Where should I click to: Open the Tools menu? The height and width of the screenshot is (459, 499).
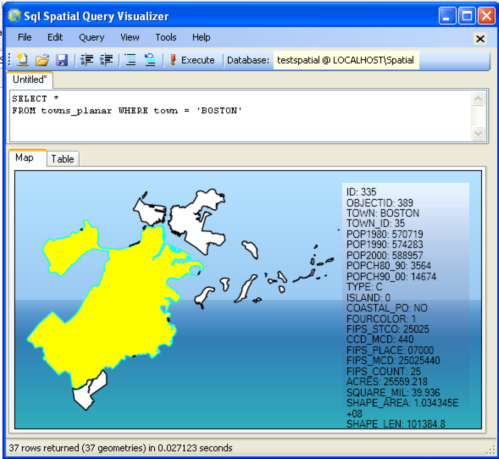[166, 37]
